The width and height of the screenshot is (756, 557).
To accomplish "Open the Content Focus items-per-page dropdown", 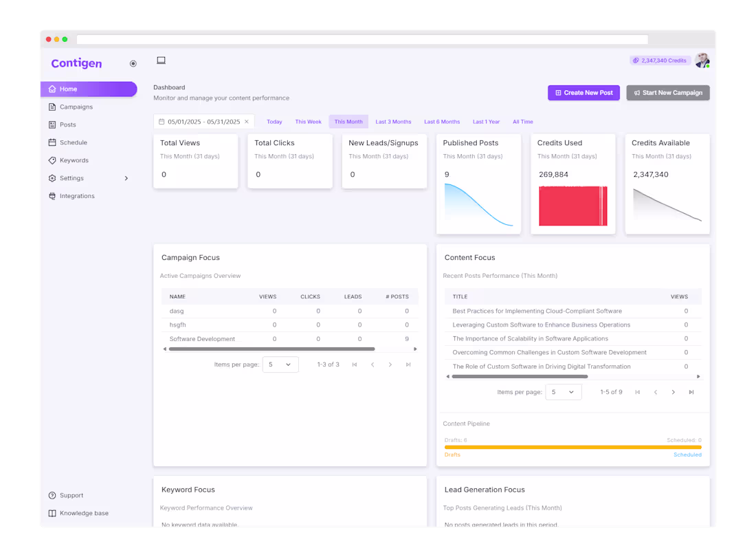I will coord(564,391).
